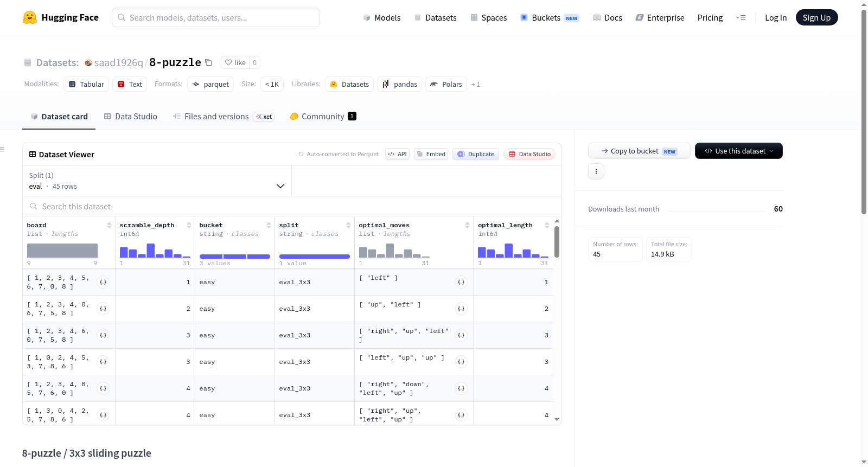This screenshot has height=467, width=868.
Task: Open the Data Studio tab
Action: [x=131, y=117]
